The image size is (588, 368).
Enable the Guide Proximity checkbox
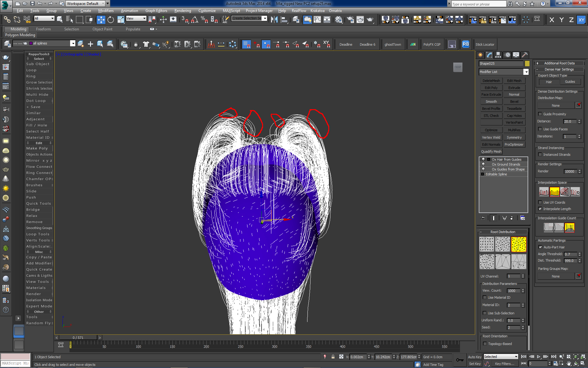click(540, 114)
